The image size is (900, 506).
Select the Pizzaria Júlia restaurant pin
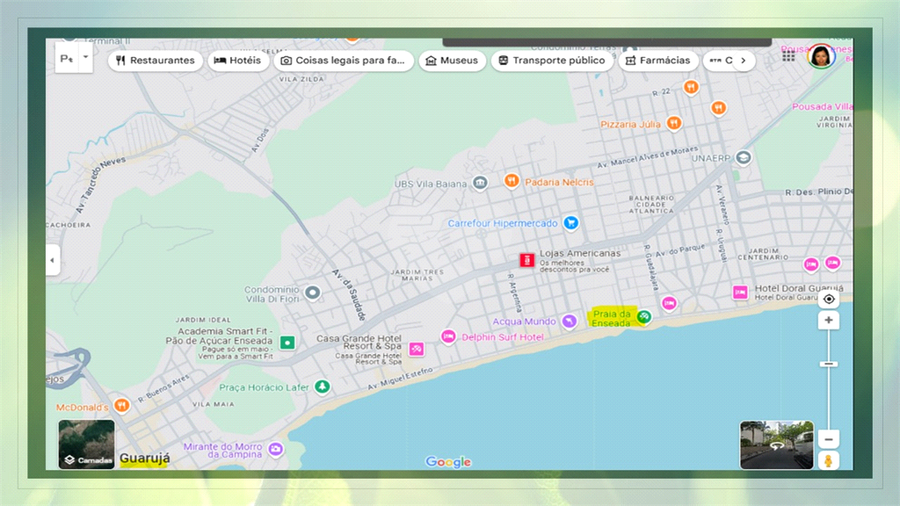[x=674, y=123]
